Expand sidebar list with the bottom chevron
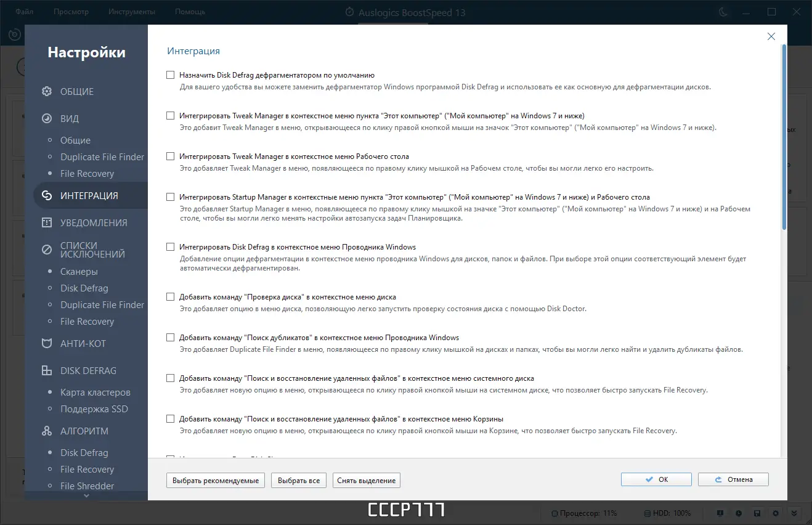The width and height of the screenshot is (812, 525). tap(86, 495)
